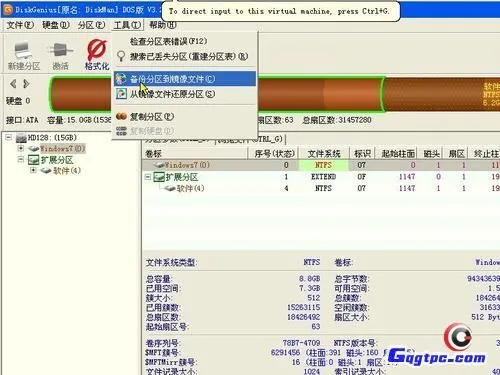The height and width of the screenshot is (375, 500).
Task: Click 扩展分区 icon in partition table
Action: [x=159, y=177]
